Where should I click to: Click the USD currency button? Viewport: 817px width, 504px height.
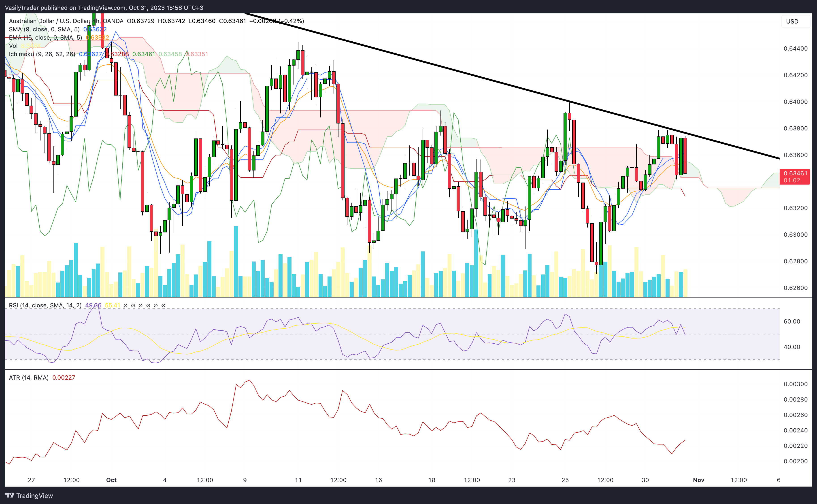pos(795,21)
